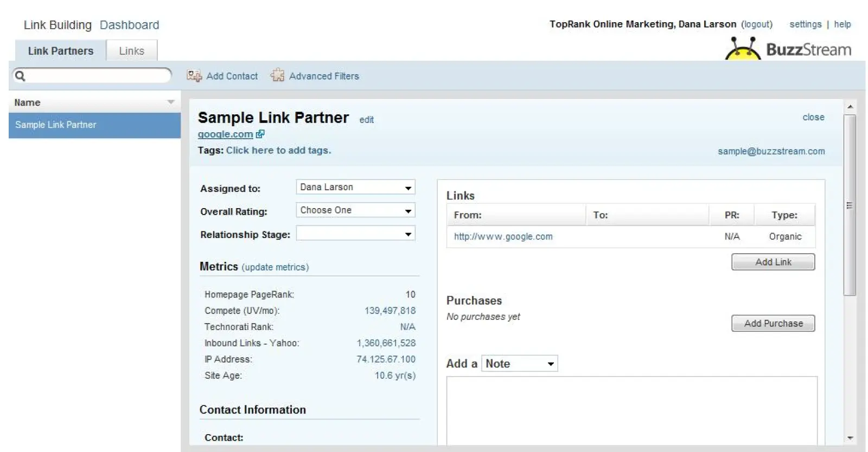Sort list with Name column arrow
The image size is (868, 452).
pyautogui.click(x=171, y=102)
